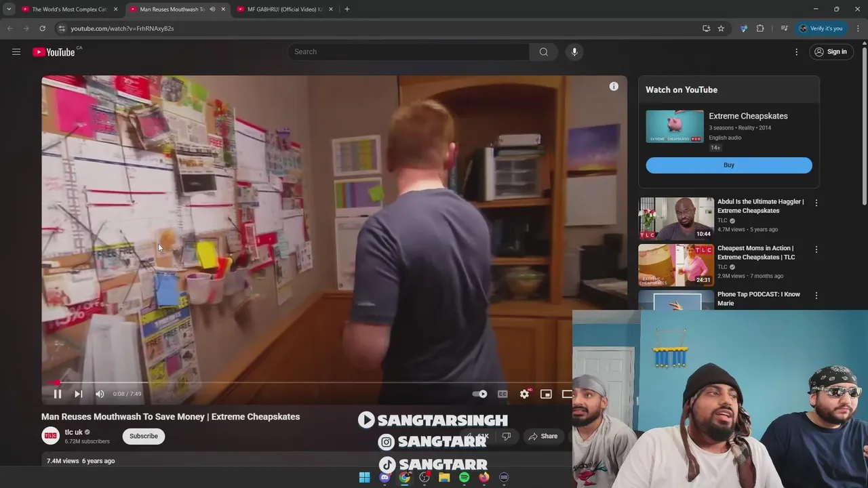Viewport: 868px width, 488px height.
Task: Pause the playing video
Action: coord(58,394)
